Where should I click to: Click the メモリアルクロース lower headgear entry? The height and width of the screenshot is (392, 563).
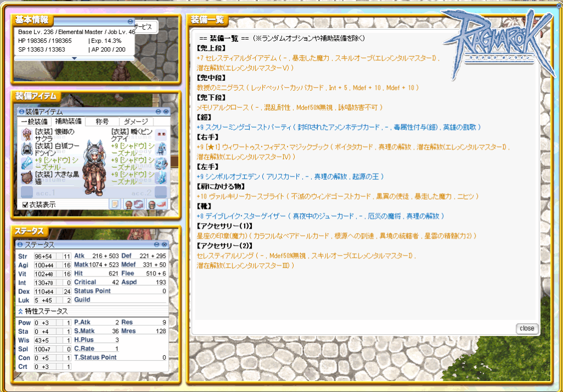click(x=289, y=107)
